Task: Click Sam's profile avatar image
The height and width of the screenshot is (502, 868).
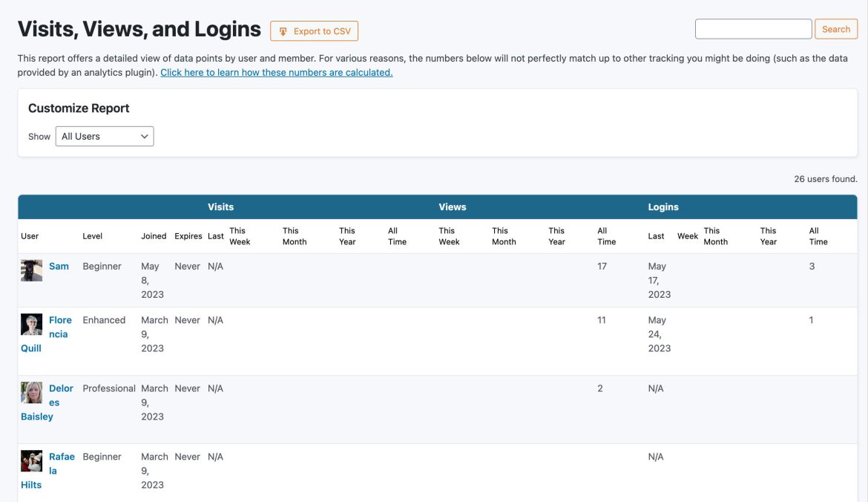Action: pos(31,270)
